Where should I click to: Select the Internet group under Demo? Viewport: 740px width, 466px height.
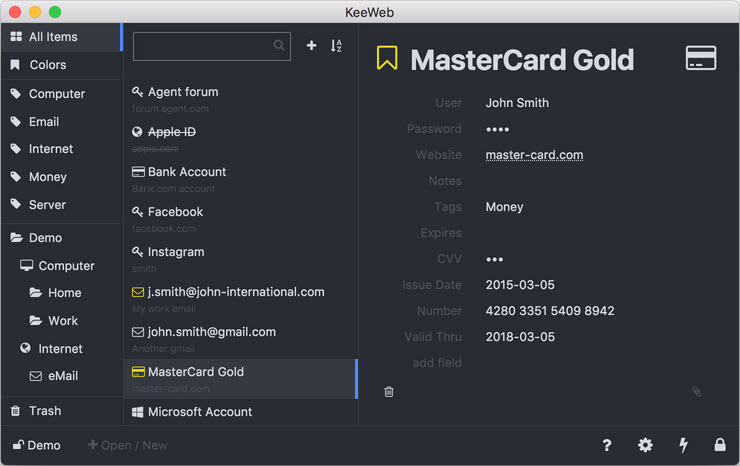pos(61,348)
